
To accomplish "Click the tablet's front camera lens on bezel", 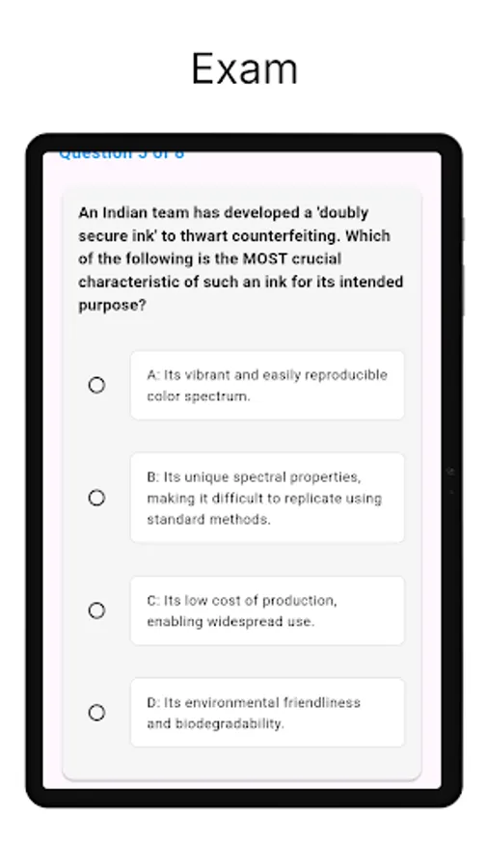I will 451,472.
